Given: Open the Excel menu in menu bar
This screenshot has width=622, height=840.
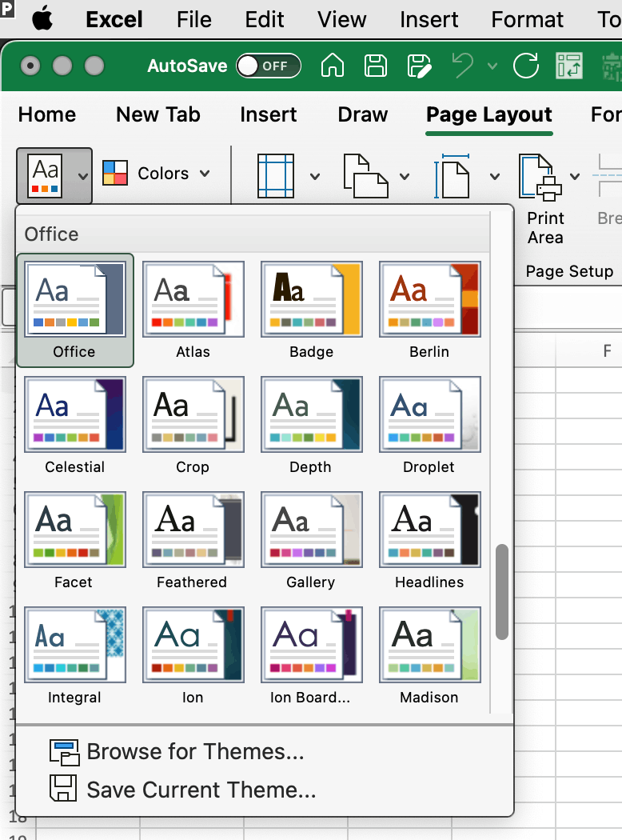Looking at the screenshot, I should (x=114, y=20).
